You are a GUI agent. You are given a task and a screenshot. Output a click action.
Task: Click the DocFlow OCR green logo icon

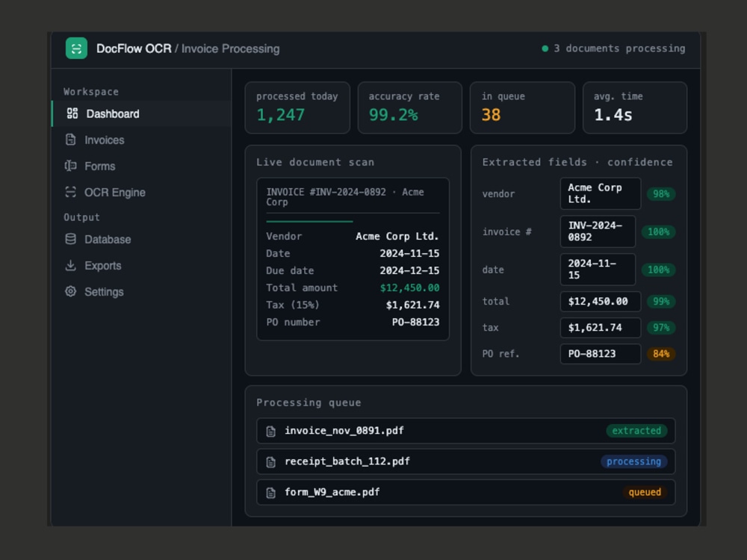coord(76,48)
